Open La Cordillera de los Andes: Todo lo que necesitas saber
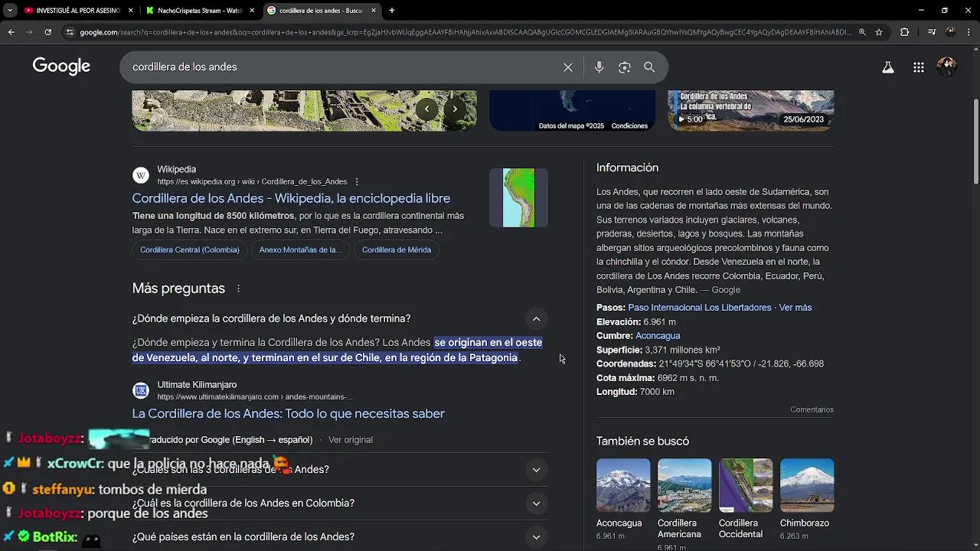Image resolution: width=980 pixels, height=551 pixels. pyautogui.click(x=289, y=414)
